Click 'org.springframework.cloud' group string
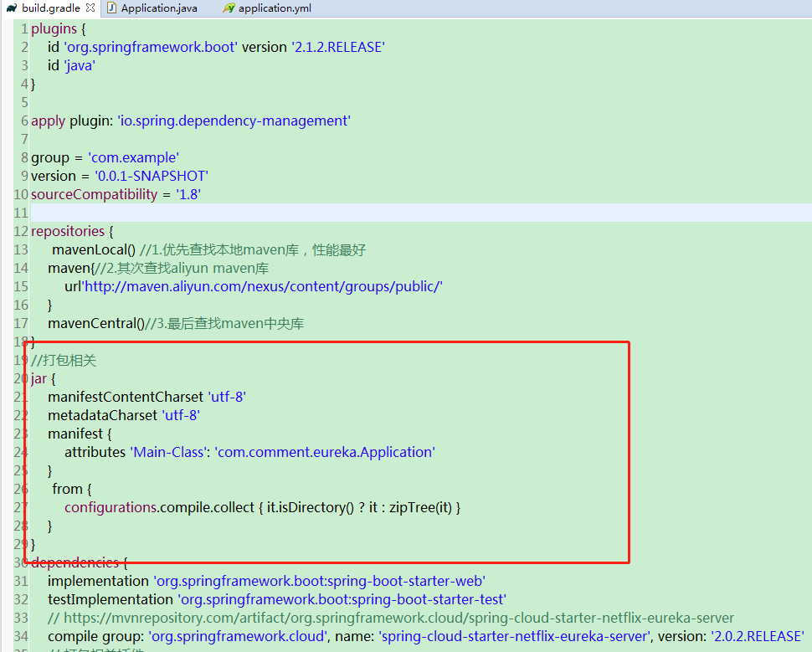The image size is (812, 652). [x=239, y=636]
